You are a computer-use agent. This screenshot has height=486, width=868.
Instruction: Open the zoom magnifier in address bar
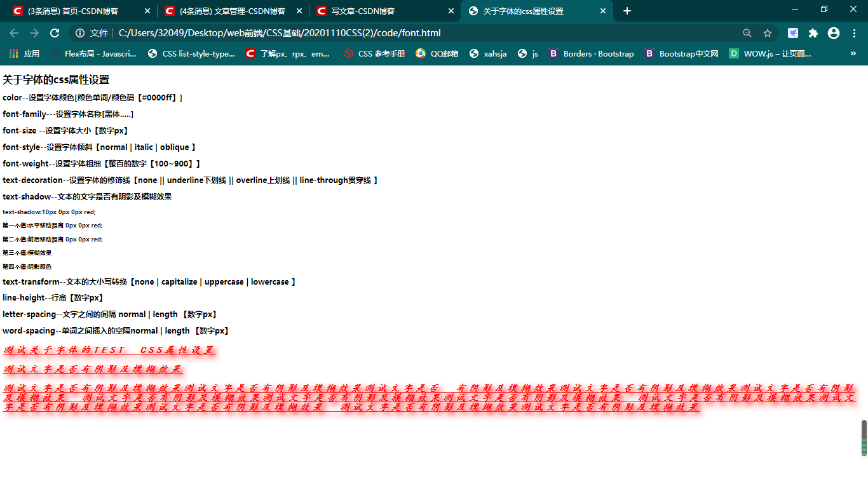747,33
